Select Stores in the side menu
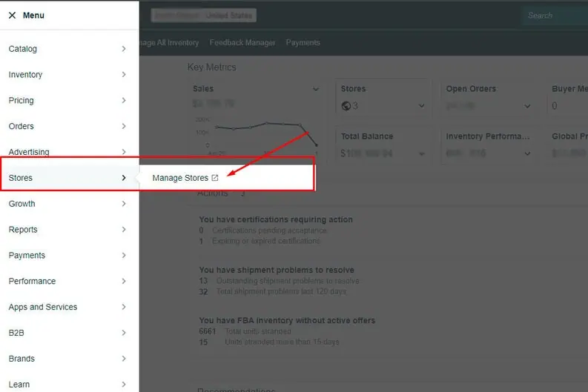 pos(70,178)
